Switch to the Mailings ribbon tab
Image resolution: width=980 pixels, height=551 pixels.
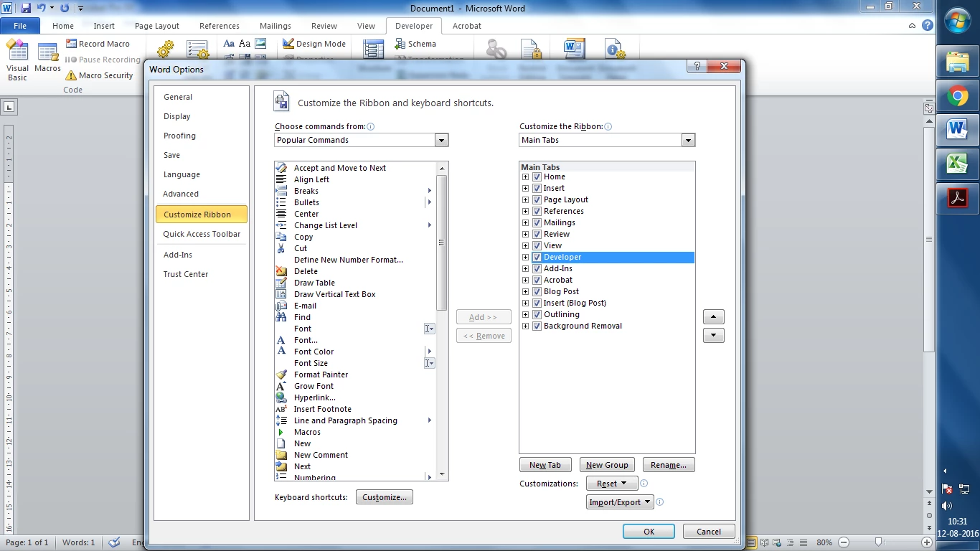pyautogui.click(x=275, y=26)
